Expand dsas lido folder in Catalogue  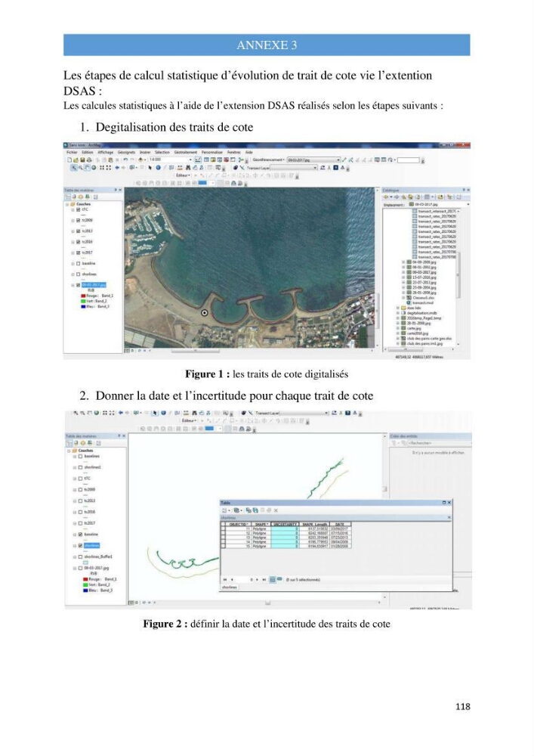pyautogui.click(x=398, y=308)
